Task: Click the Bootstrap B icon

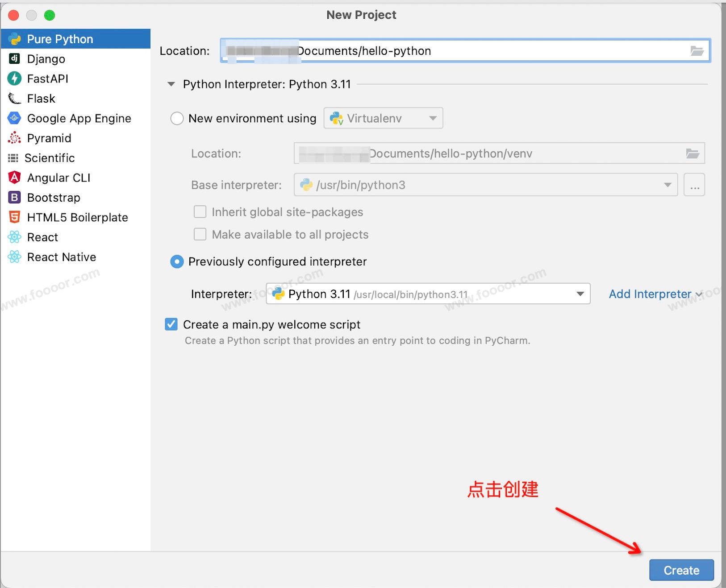Action: 14,198
